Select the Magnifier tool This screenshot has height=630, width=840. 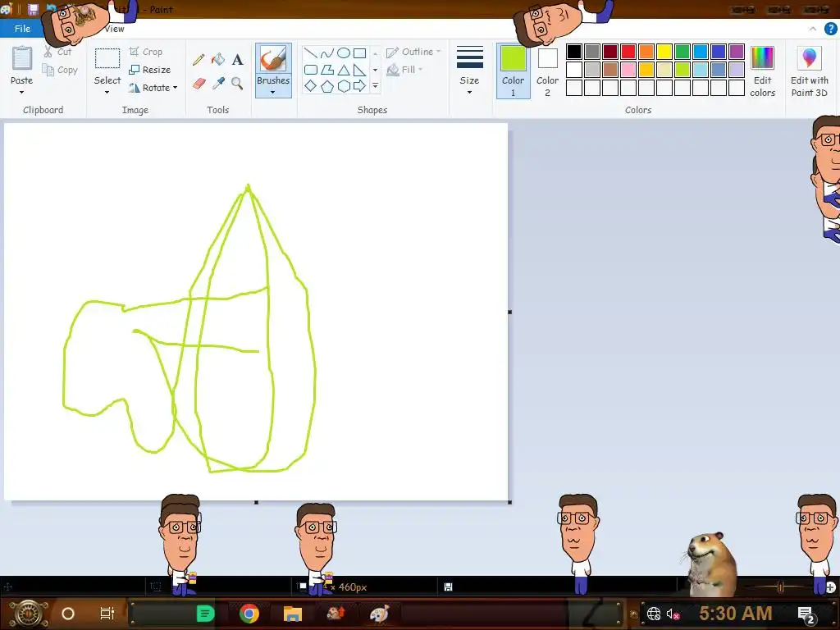237,84
